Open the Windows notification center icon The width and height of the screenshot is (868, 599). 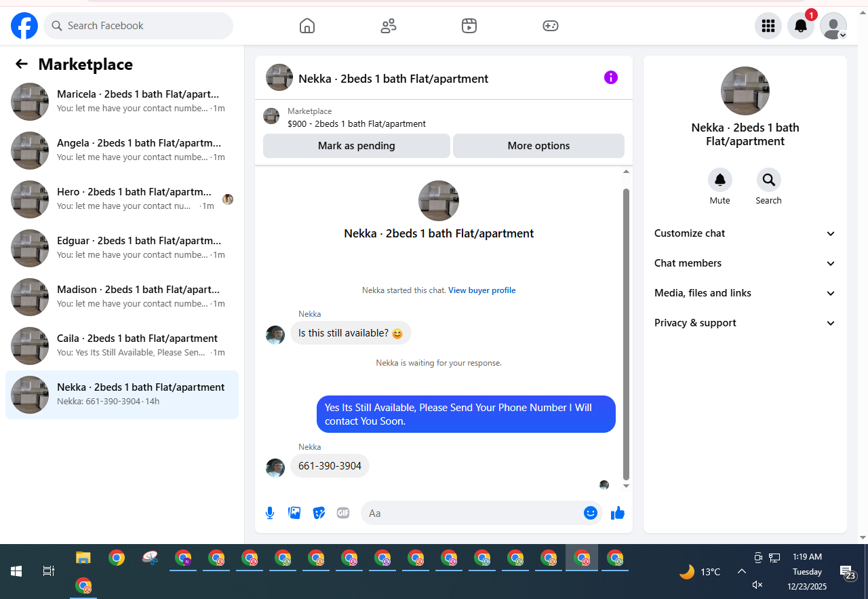[847, 572]
